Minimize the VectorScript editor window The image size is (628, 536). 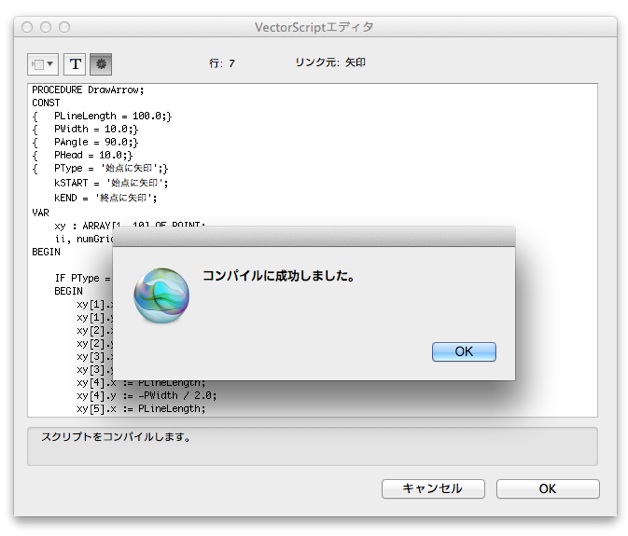click(x=46, y=27)
